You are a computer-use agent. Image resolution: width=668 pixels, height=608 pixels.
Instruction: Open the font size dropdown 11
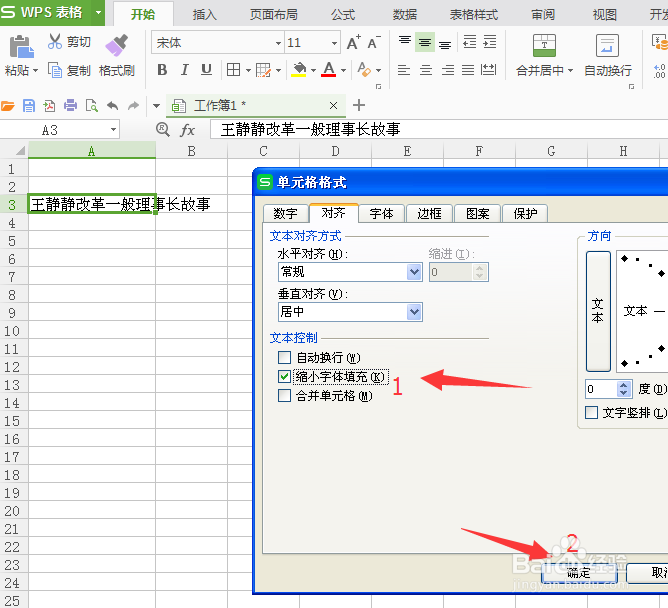coord(334,43)
